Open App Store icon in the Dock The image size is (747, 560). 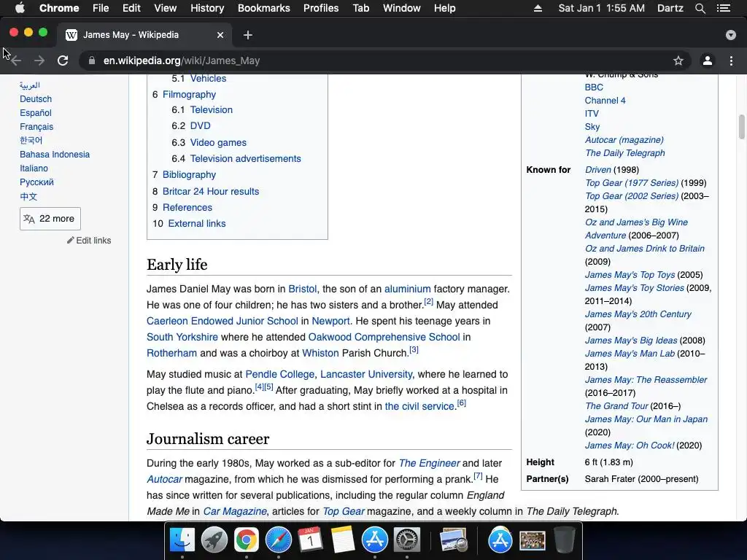pyautogui.click(x=374, y=540)
